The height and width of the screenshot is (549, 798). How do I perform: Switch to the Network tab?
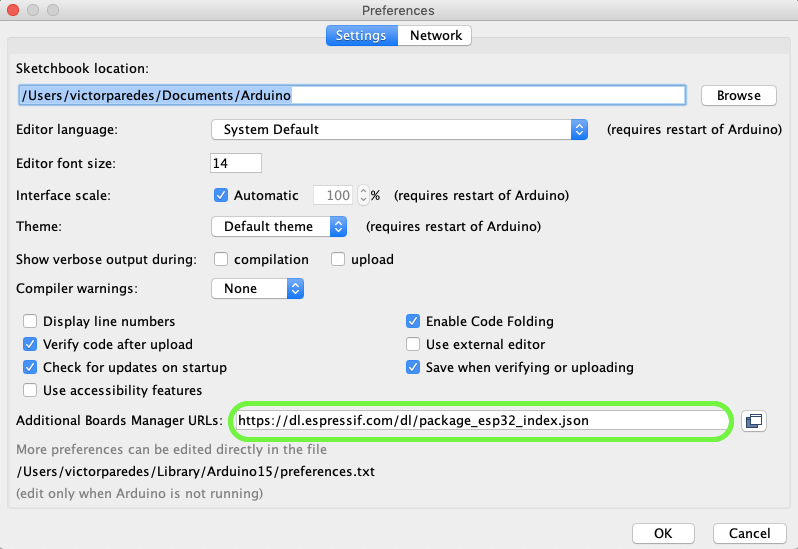[x=435, y=35]
